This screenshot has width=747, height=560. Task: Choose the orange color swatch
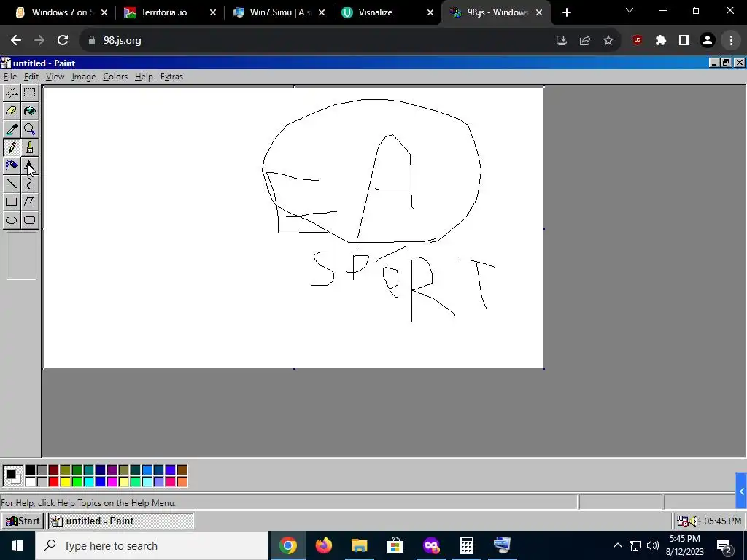pos(182,482)
